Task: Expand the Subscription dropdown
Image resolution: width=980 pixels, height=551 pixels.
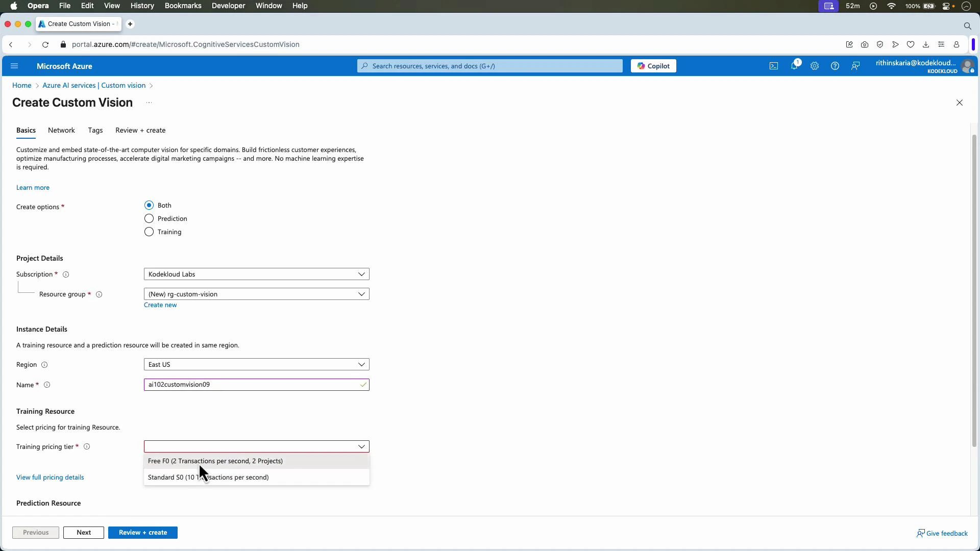Action: 256,274
